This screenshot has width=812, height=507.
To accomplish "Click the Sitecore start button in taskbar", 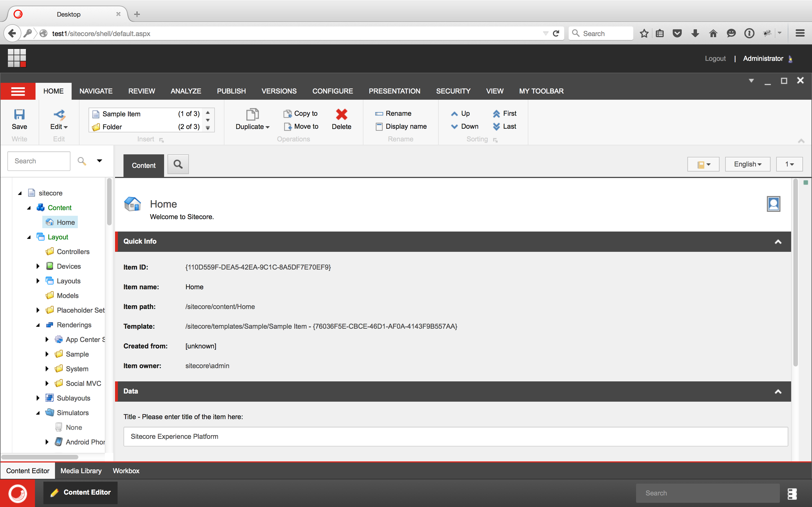I will 17,493.
